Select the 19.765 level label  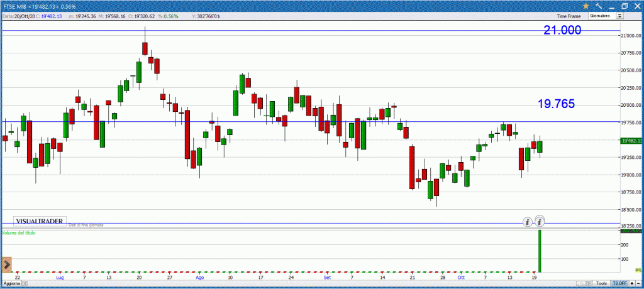click(x=557, y=104)
